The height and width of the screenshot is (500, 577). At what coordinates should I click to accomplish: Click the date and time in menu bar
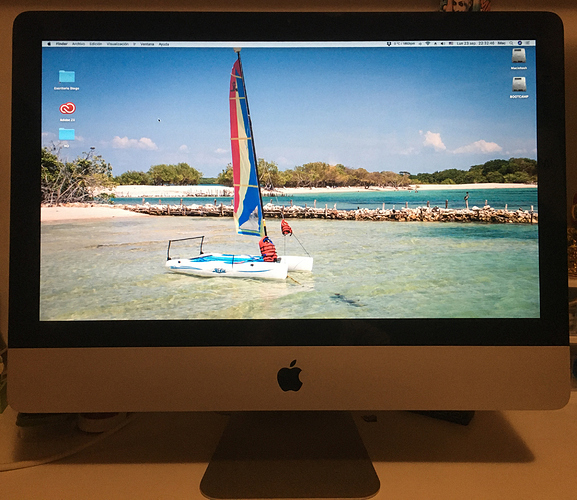pyautogui.click(x=475, y=43)
